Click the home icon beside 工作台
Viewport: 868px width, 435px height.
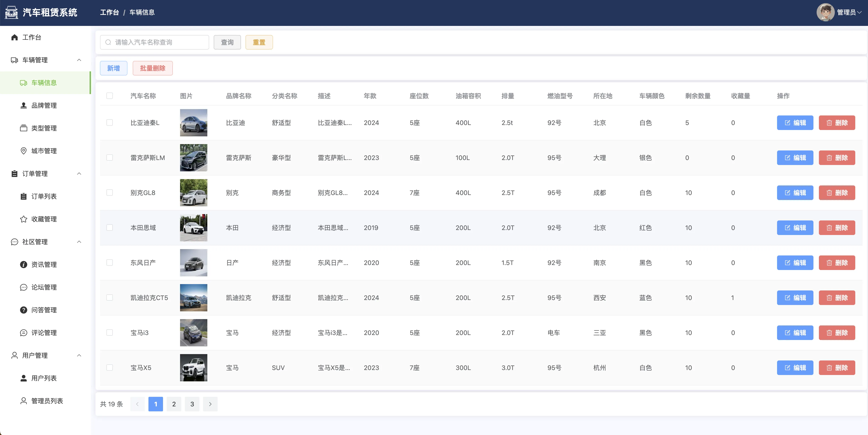click(x=14, y=37)
